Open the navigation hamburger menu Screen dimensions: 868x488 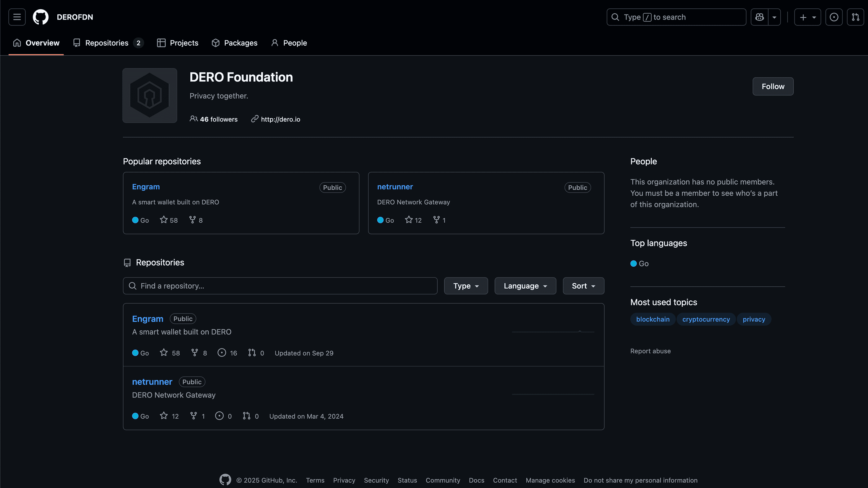[16, 17]
